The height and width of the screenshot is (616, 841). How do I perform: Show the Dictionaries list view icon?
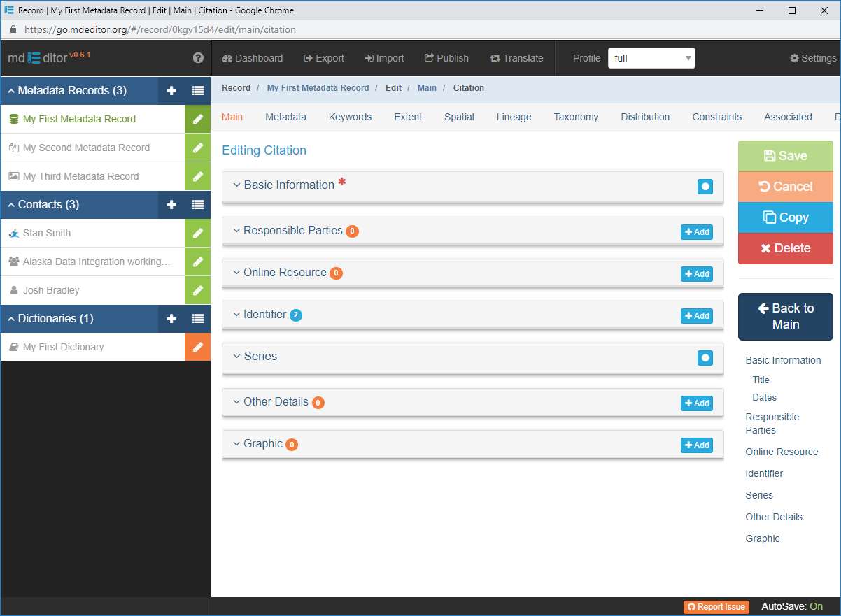click(198, 318)
